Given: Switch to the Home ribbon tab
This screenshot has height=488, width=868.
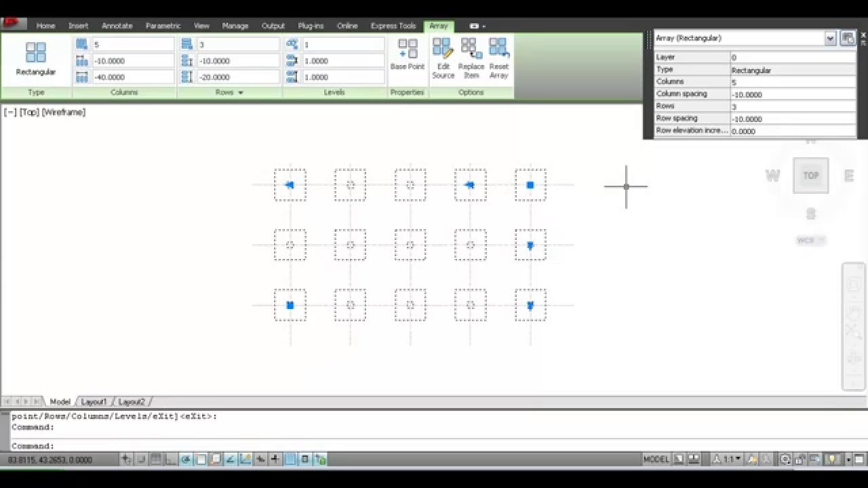Looking at the screenshot, I should pyautogui.click(x=45, y=26).
